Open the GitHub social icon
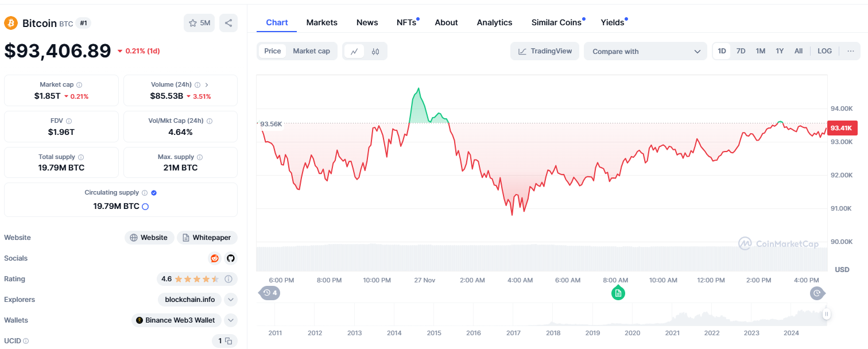The width and height of the screenshot is (868, 349). point(231,258)
